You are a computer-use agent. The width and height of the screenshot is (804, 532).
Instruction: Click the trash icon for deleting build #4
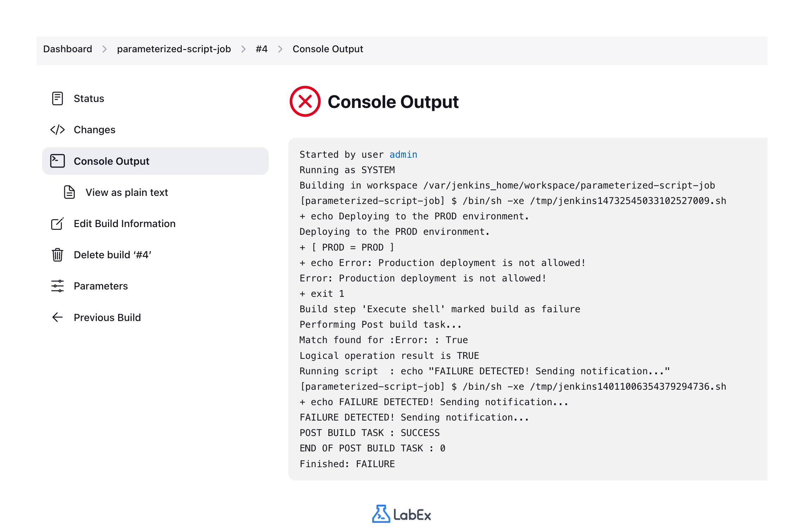click(x=57, y=255)
